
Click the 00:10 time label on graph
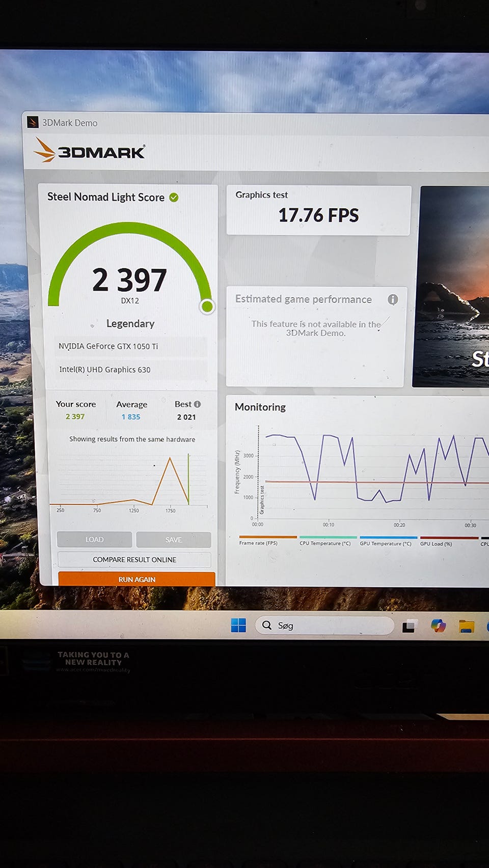point(329,525)
